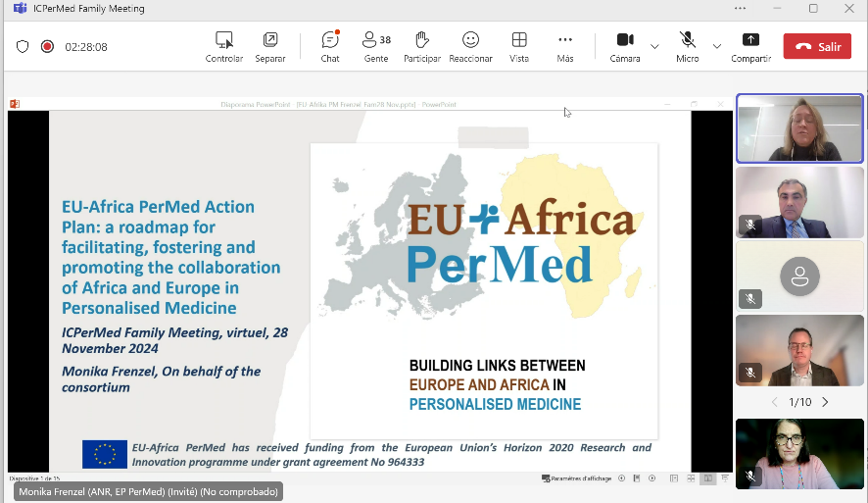
Task: Expand the camera options dropdown arrow
Action: [654, 46]
